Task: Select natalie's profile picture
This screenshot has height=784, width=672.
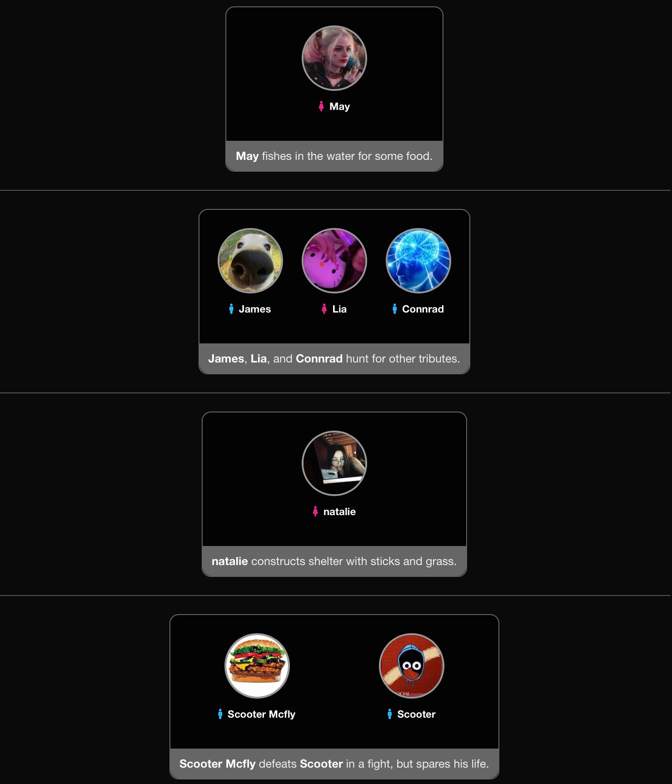Action: 334,463
